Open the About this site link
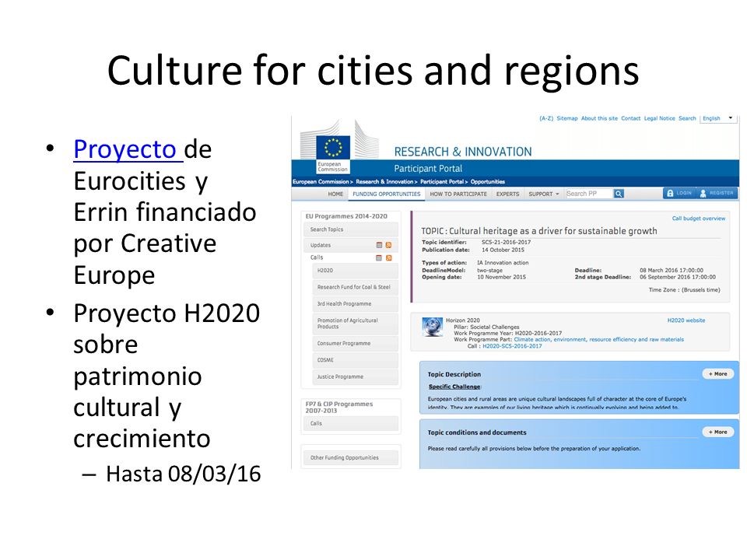The width and height of the screenshot is (747, 560). tap(599, 118)
